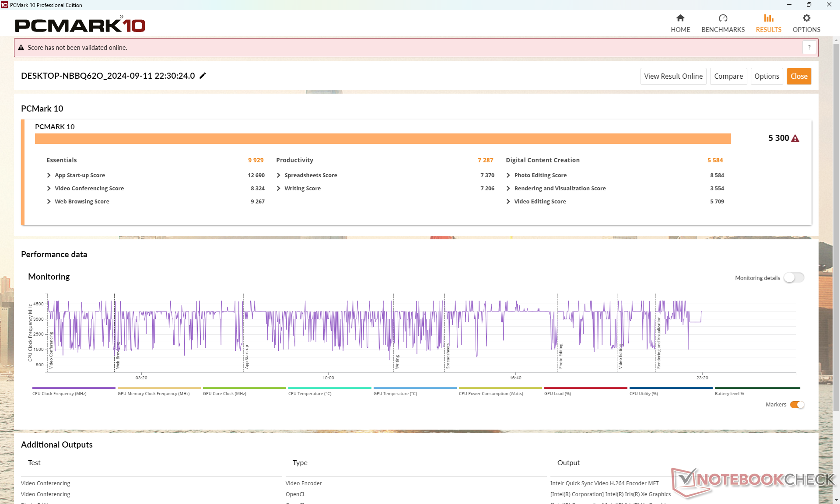The height and width of the screenshot is (504, 840).
Task: Click the red warning triangle beside 5 300
Action: tap(795, 139)
